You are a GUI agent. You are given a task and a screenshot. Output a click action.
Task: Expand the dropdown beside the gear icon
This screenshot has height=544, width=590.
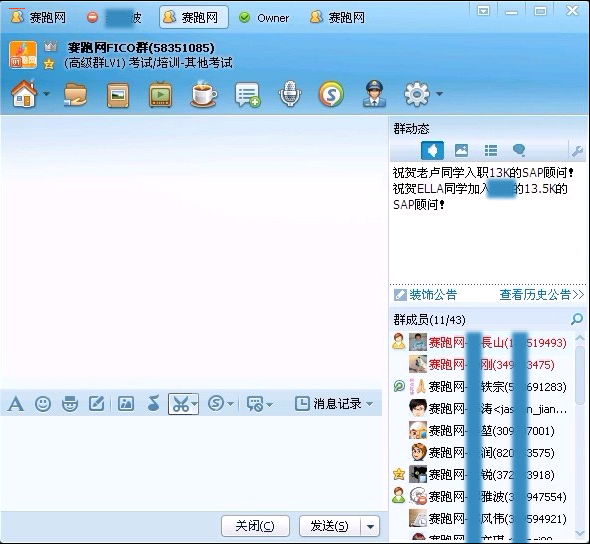tap(439, 94)
